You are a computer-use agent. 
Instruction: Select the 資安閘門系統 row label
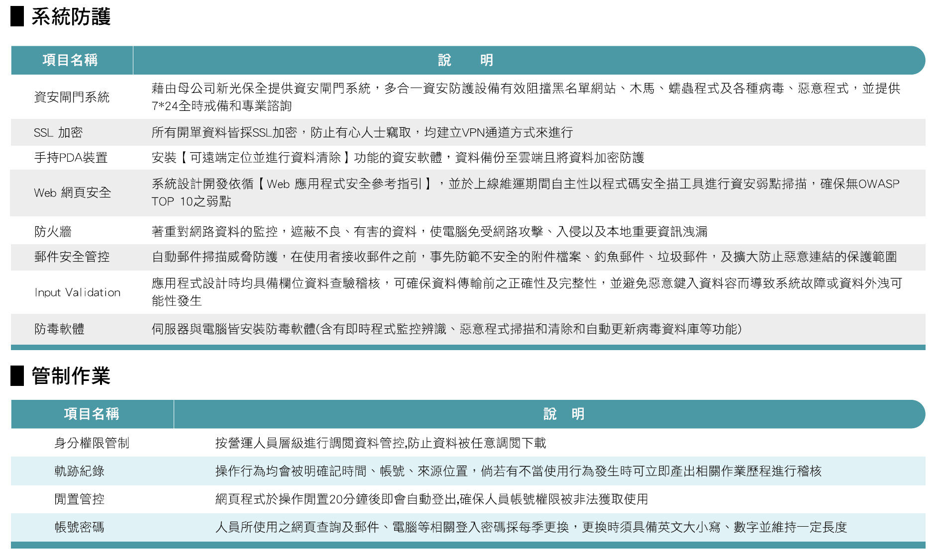pyautogui.click(x=72, y=97)
